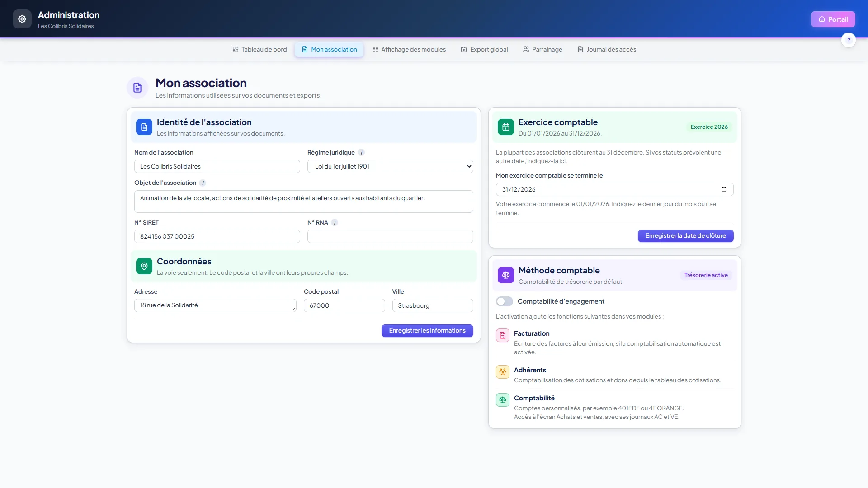The width and height of the screenshot is (868, 488).
Task: Click the Facturation module icon
Action: point(503,335)
